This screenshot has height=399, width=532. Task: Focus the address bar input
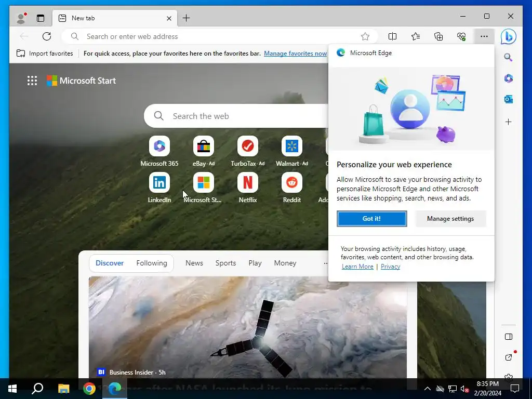(219, 36)
